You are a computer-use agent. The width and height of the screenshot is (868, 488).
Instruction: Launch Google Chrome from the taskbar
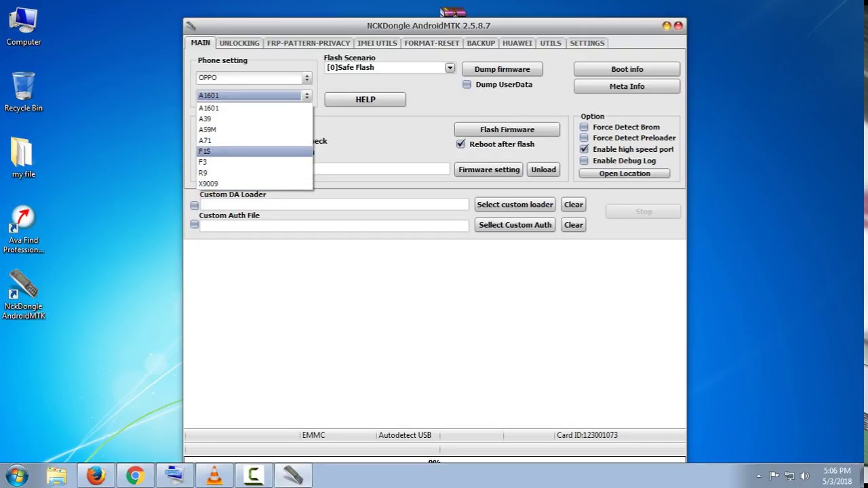coord(135,476)
